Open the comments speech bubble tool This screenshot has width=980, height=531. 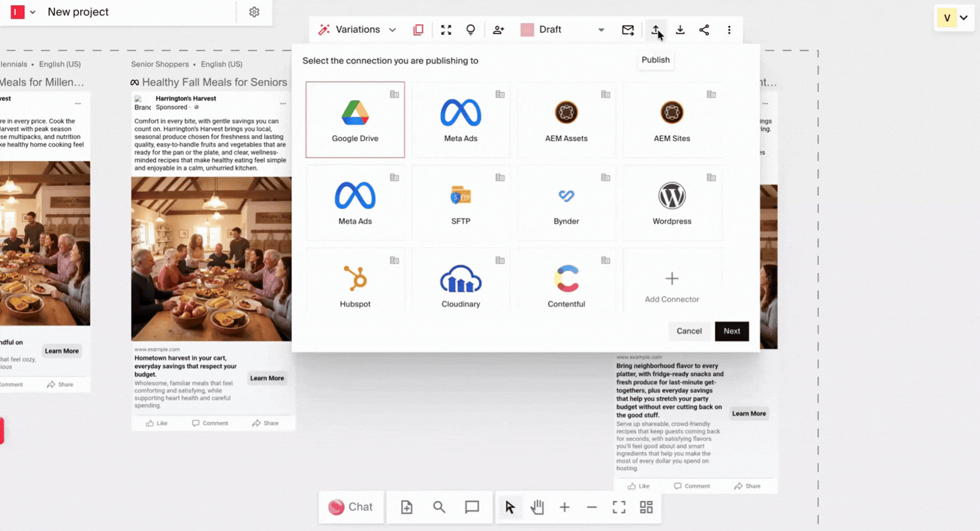click(x=472, y=507)
